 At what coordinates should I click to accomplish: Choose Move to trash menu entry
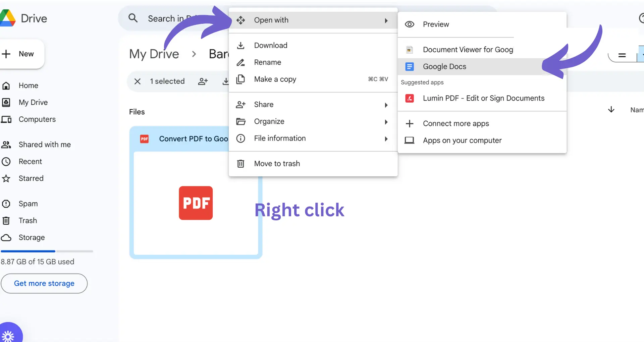point(313,164)
